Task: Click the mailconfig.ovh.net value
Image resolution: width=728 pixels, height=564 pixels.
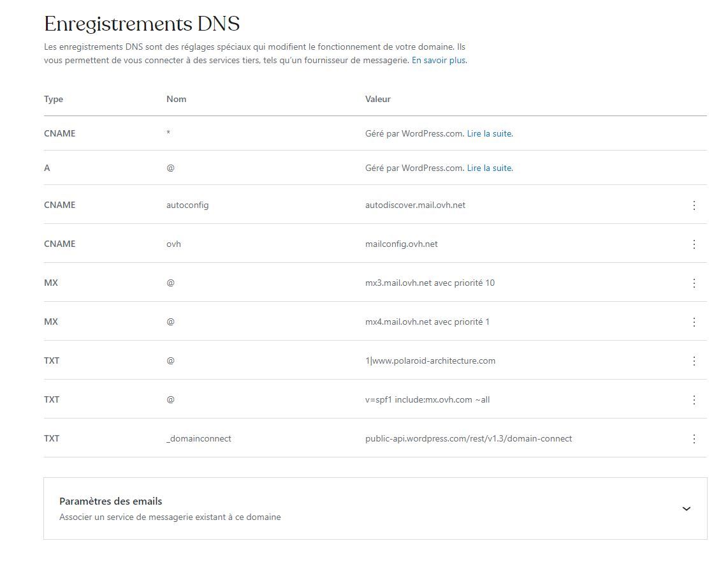Action: pos(401,244)
